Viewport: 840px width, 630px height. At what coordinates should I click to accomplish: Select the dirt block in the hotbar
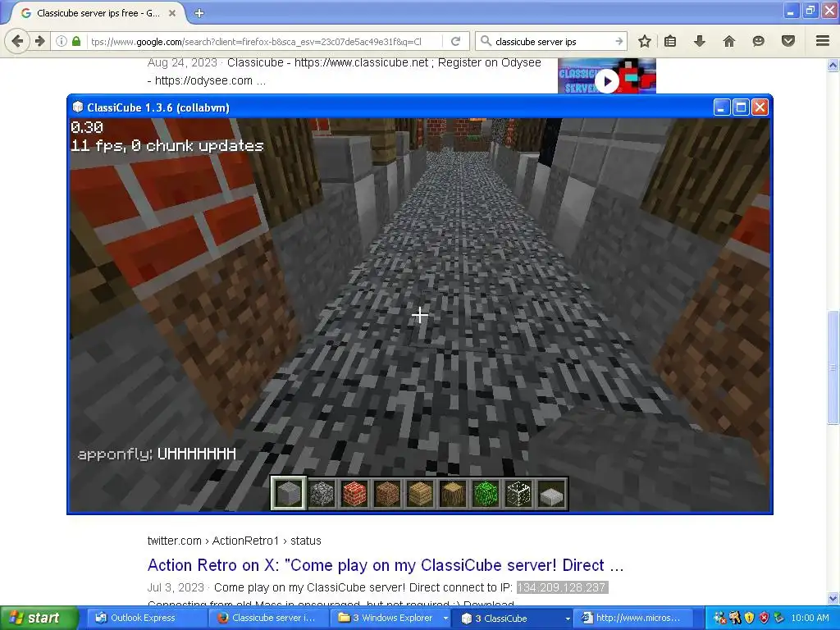(387, 493)
